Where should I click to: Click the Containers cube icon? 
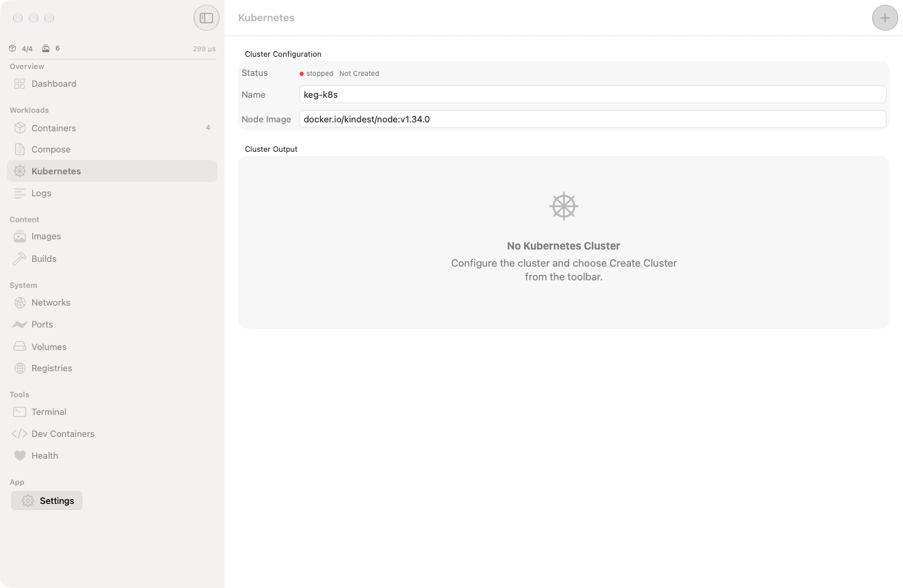20,128
